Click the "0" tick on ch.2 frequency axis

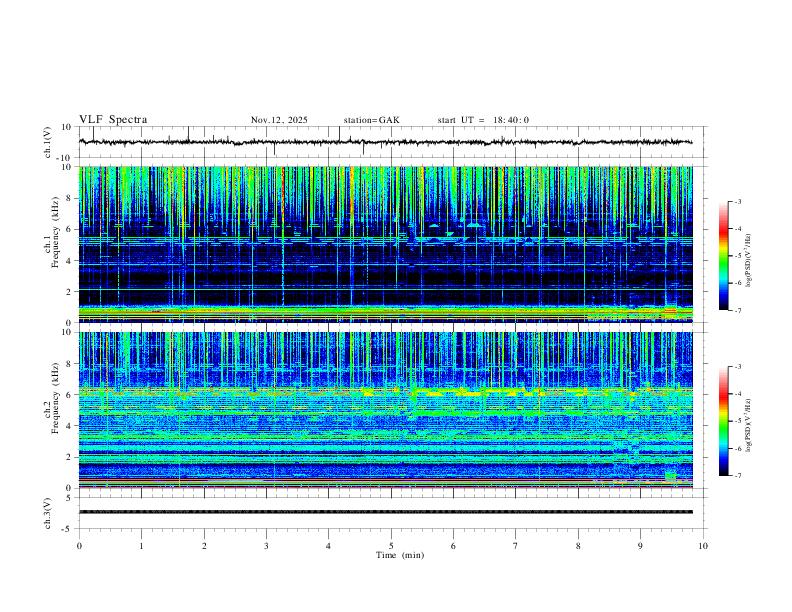70,488
